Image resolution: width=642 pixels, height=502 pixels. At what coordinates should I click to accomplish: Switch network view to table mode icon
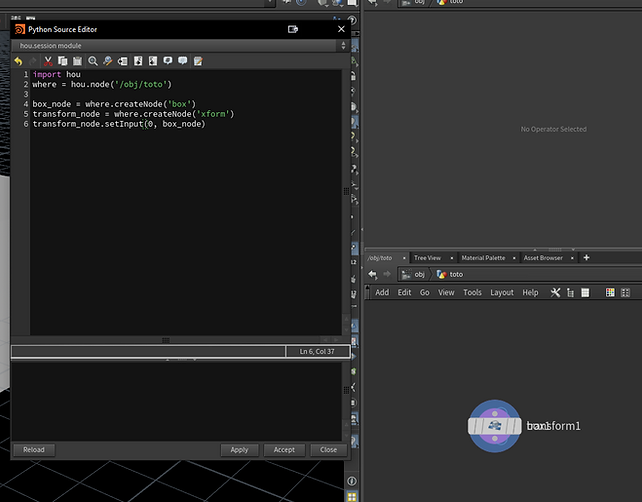coord(585,292)
